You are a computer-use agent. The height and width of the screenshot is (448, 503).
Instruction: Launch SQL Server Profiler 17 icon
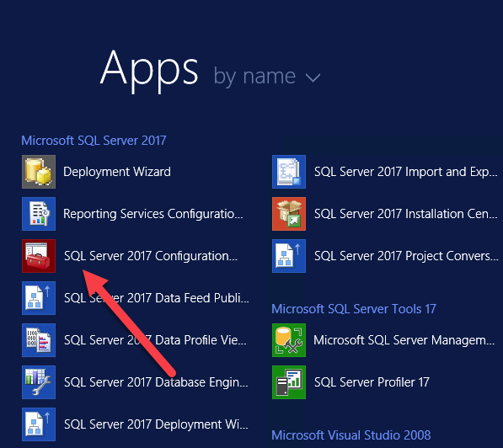[289, 382]
